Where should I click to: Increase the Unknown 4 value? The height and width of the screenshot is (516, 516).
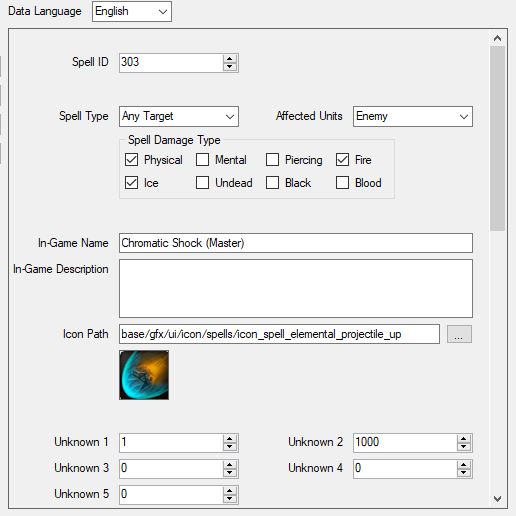coord(464,465)
